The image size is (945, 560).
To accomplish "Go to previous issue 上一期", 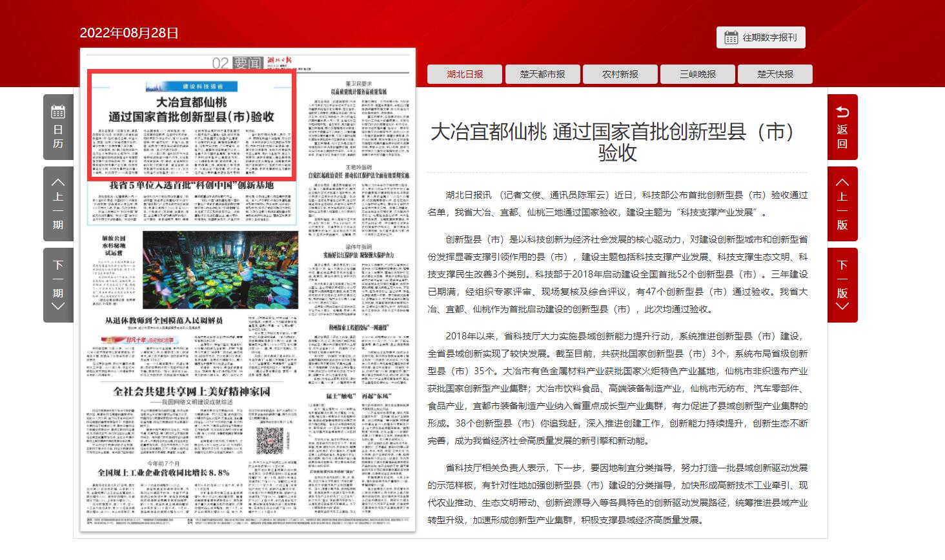I will (58, 204).
